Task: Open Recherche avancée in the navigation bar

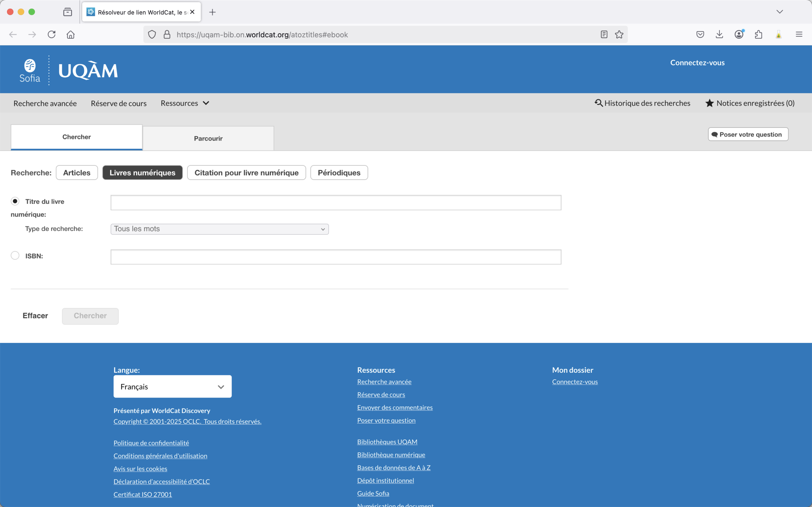Action: 45,103
